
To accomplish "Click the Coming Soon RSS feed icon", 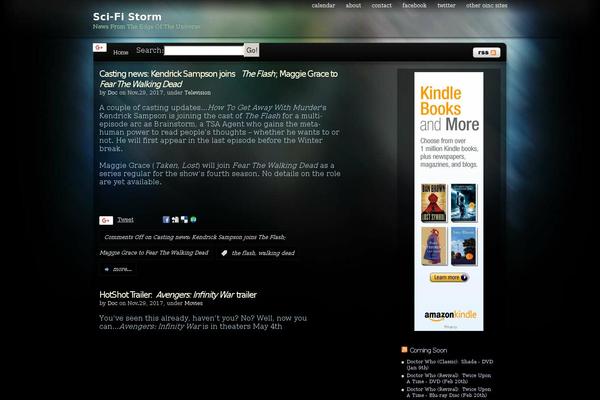I will pos(404,349).
